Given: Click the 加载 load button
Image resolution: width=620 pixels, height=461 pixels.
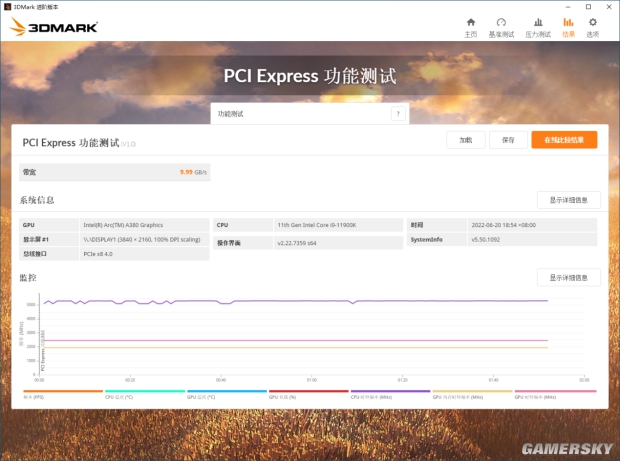Looking at the screenshot, I should click(x=466, y=140).
